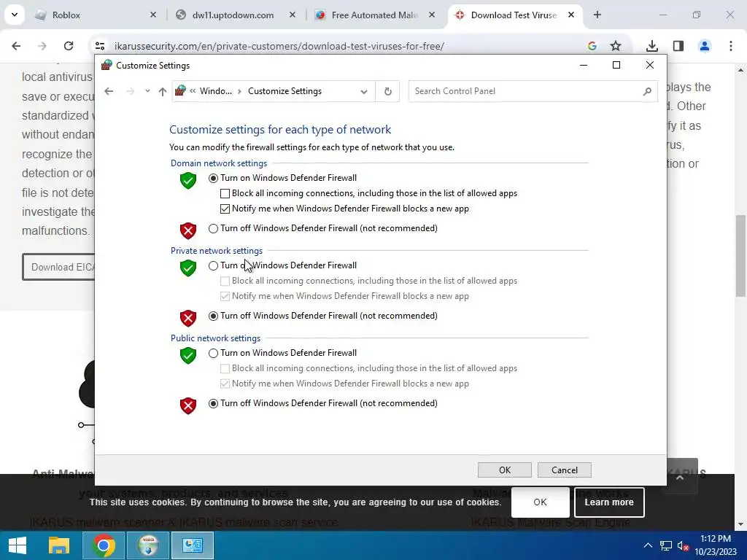The height and width of the screenshot is (560, 747).
Task: Show hidden system tray icons
Action: (648, 545)
